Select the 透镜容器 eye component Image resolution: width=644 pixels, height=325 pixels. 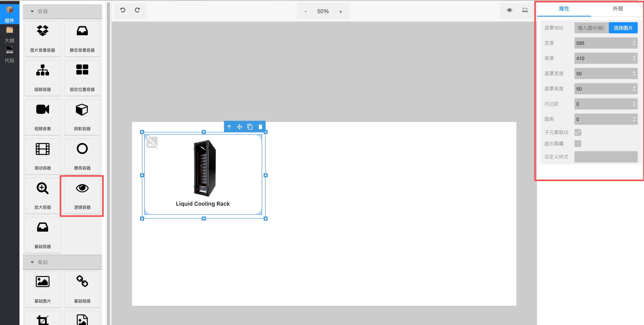[x=82, y=196]
